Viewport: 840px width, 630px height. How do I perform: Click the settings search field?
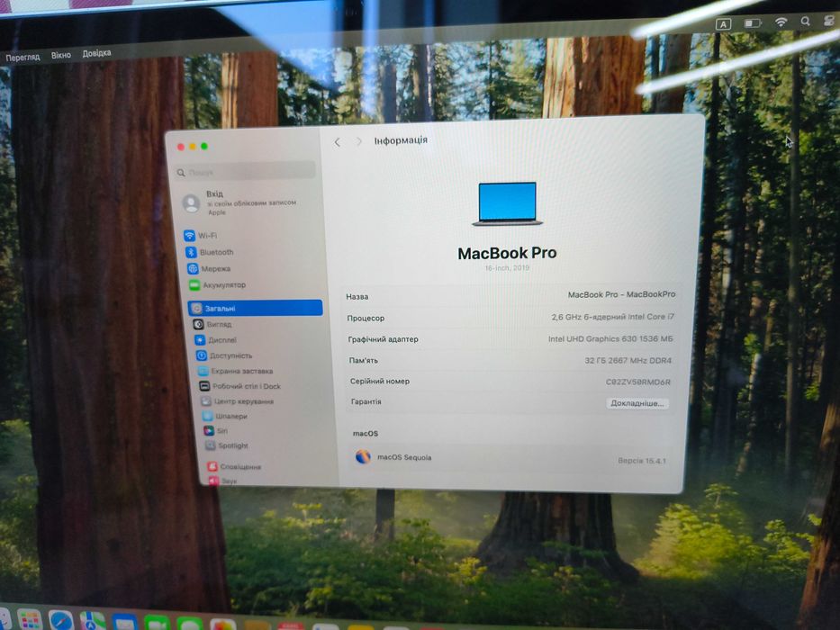(246, 171)
